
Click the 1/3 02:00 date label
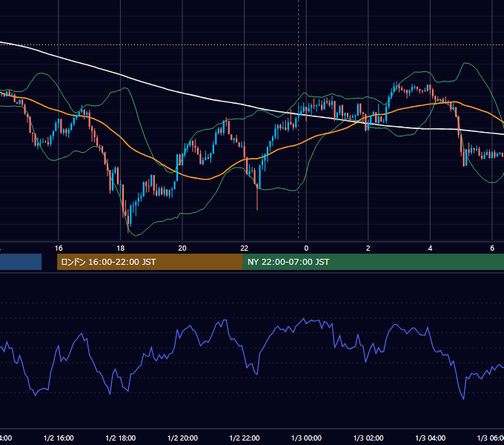coord(368,438)
